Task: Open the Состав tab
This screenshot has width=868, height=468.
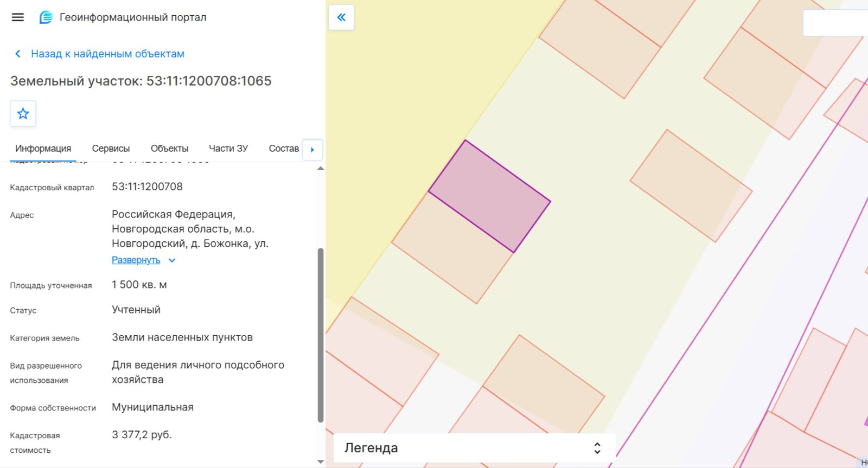Action: 284,149
